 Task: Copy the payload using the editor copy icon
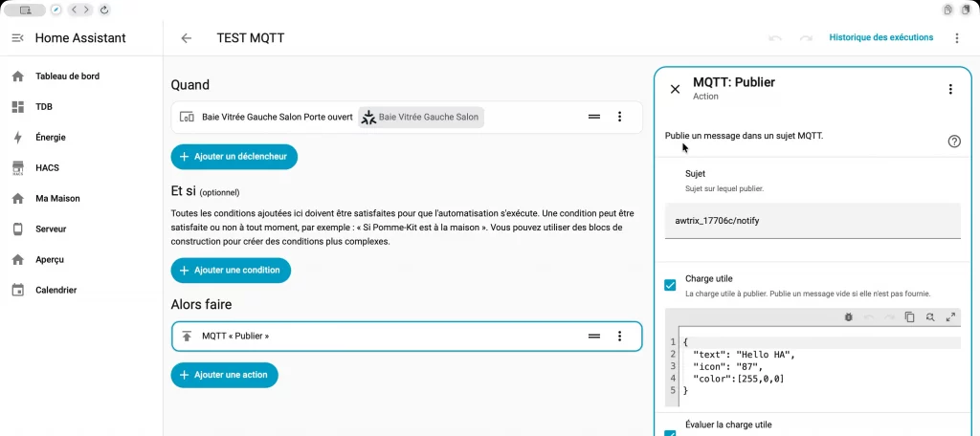coord(910,317)
